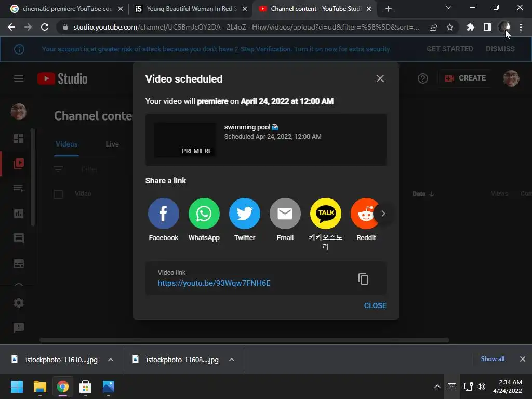Open the Help question mark icon
Image resolution: width=532 pixels, height=399 pixels.
[423, 79]
